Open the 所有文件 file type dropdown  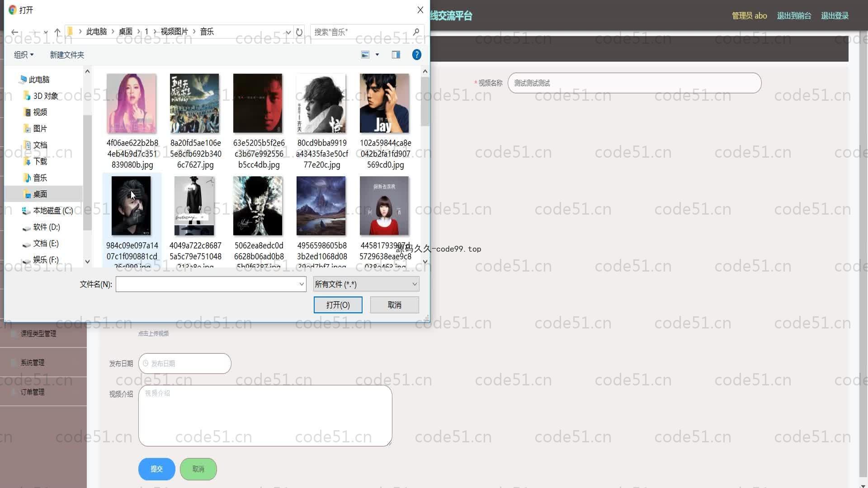coord(366,284)
